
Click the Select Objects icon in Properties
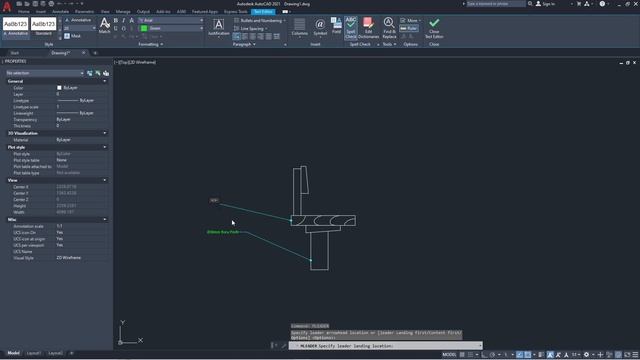tap(98, 73)
